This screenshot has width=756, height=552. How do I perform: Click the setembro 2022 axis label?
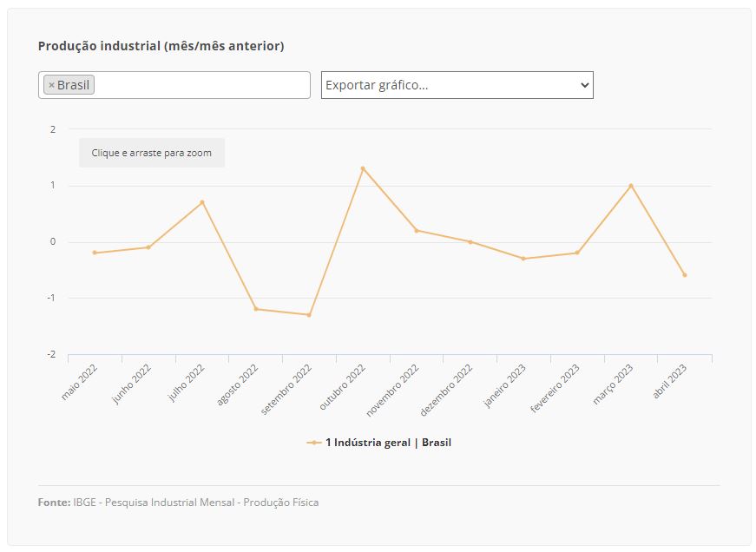click(x=286, y=390)
